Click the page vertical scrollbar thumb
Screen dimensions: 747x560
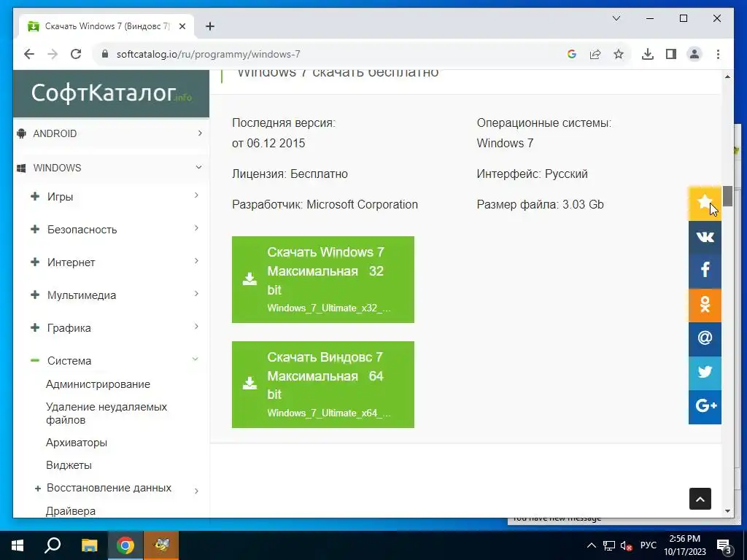coord(727,195)
